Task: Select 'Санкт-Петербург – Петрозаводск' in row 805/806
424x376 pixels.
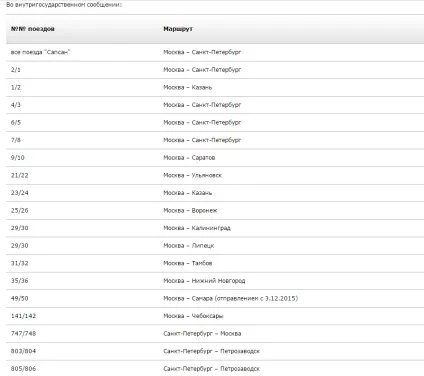Action: coord(211,369)
